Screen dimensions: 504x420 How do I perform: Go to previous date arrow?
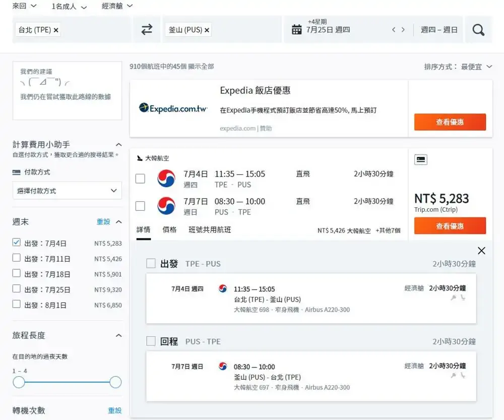tap(394, 30)
